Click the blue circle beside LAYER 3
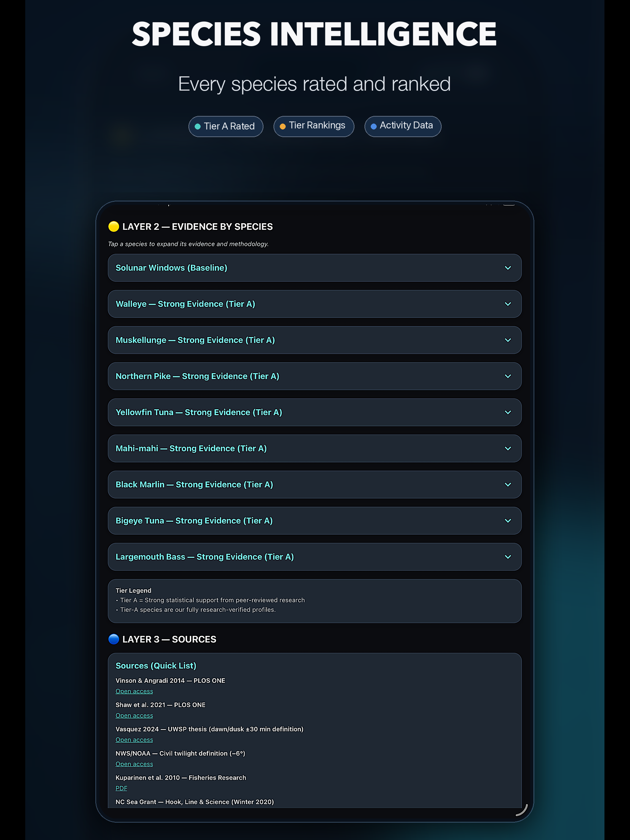Screen dimensions: 630x840 [114, 639]
